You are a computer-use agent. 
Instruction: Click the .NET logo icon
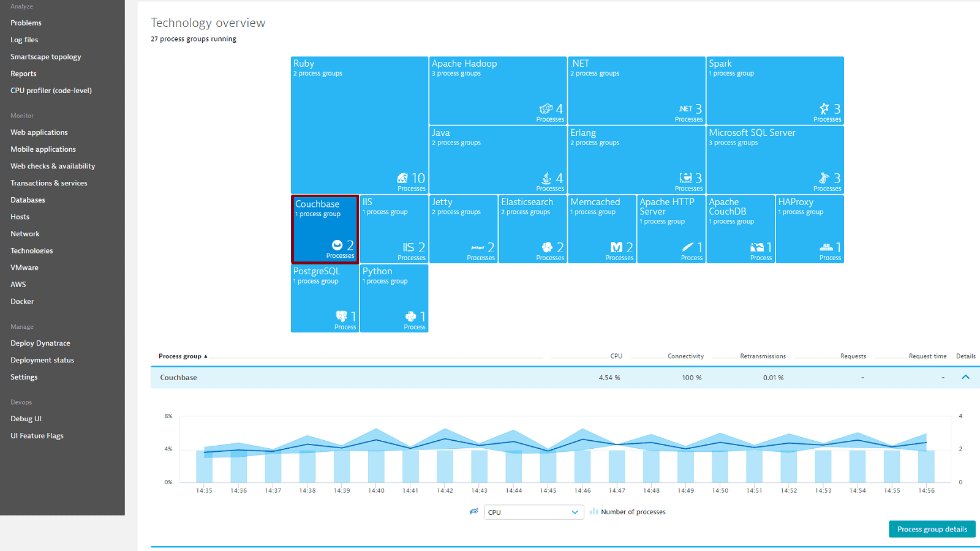point(686,109)
